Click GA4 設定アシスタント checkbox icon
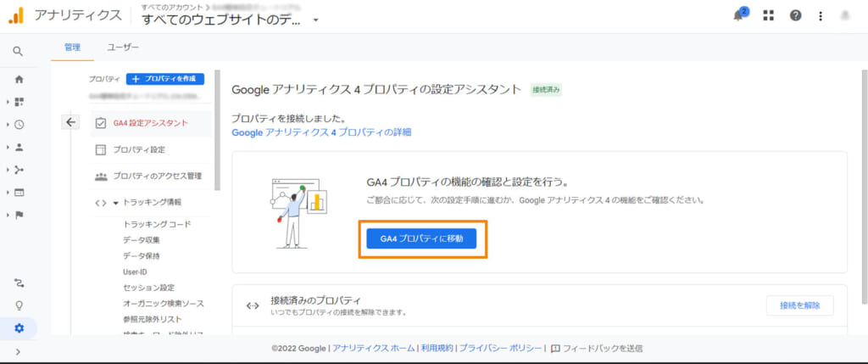Viewport: 868px width, 364px height. 100,123
